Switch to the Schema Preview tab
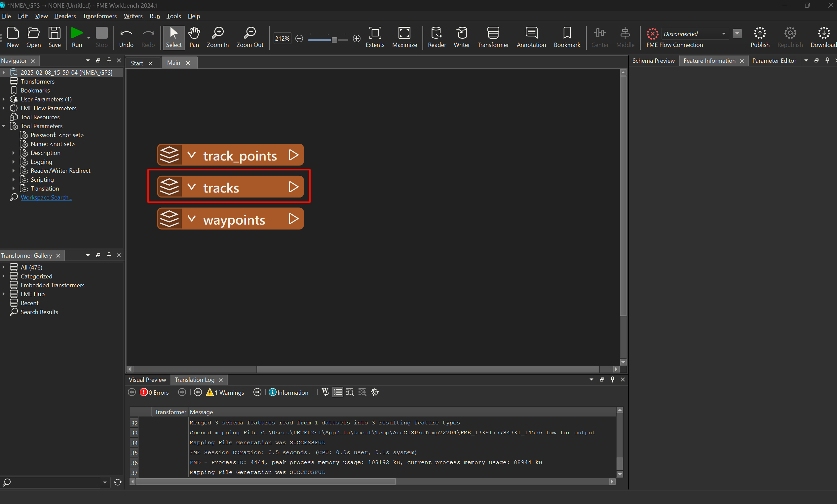The image size is (837, 504). coord(653,60)
